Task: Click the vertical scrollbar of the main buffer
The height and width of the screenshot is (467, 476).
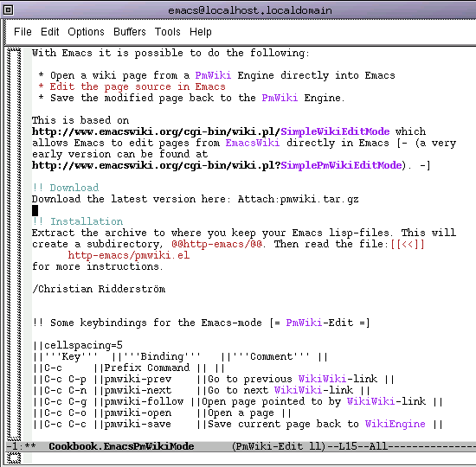Action: point(14,244)
